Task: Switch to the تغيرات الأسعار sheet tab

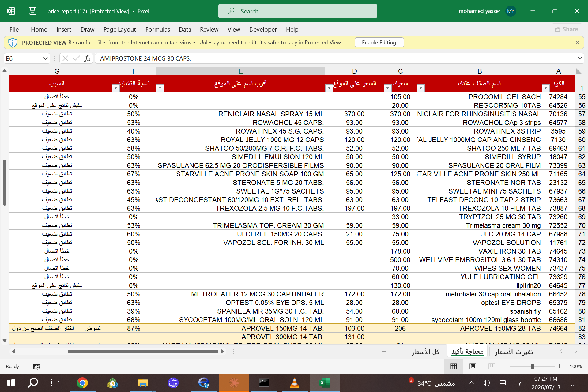Action: click(x=514, y=352)
